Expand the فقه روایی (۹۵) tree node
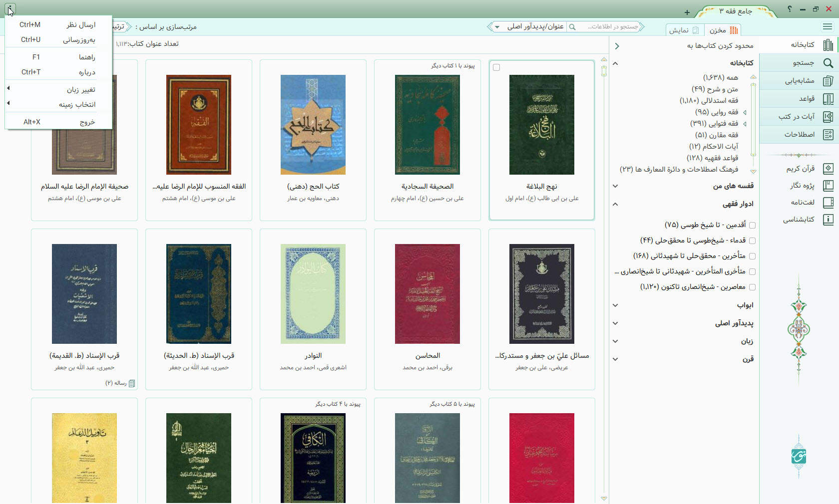 click(745, 112)
